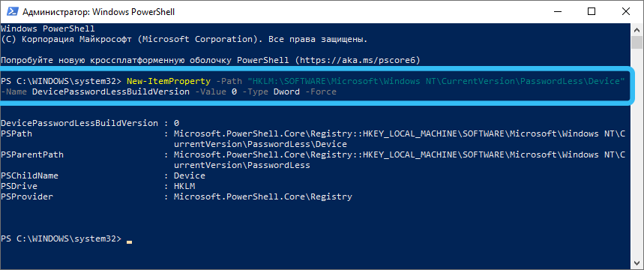Click the blinking cursor at prompt

tap(130, 241)
